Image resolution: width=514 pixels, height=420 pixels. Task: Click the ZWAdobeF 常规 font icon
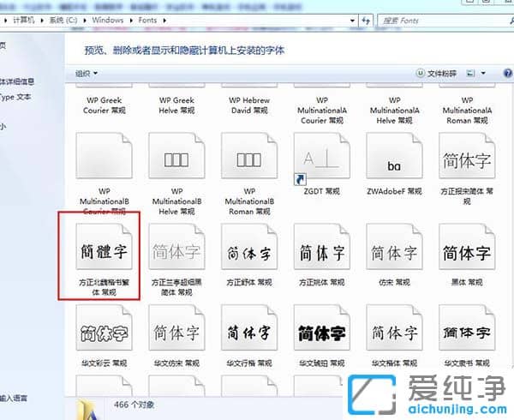point(394,159)
